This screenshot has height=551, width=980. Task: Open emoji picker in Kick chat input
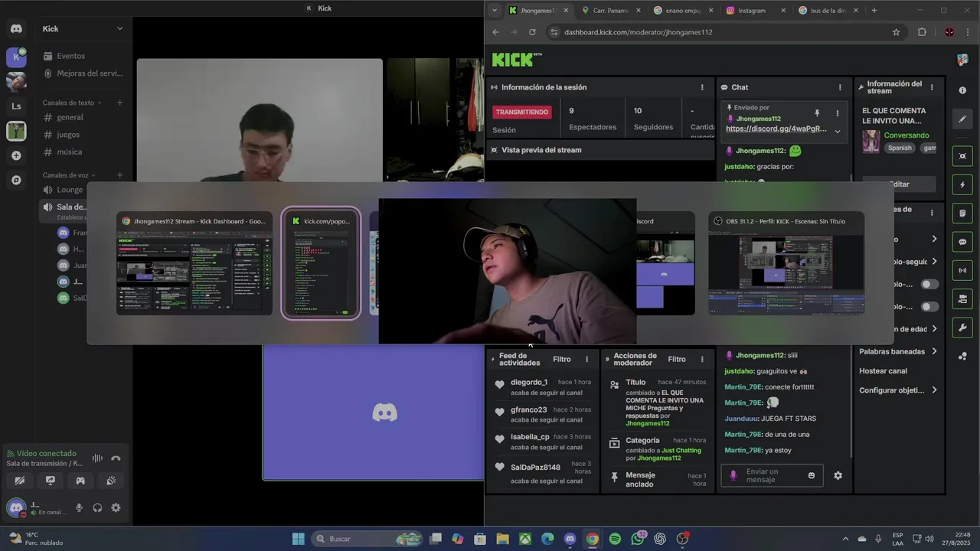pos(812,475)
